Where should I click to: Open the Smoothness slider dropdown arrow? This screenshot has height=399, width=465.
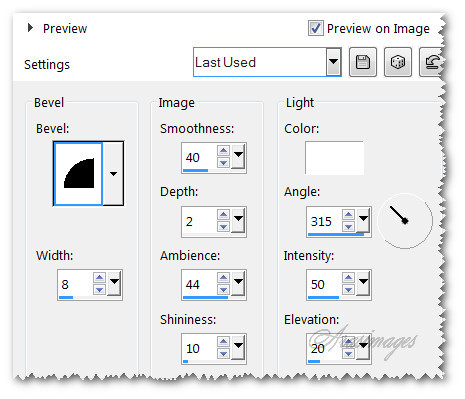tap(238, 155)
